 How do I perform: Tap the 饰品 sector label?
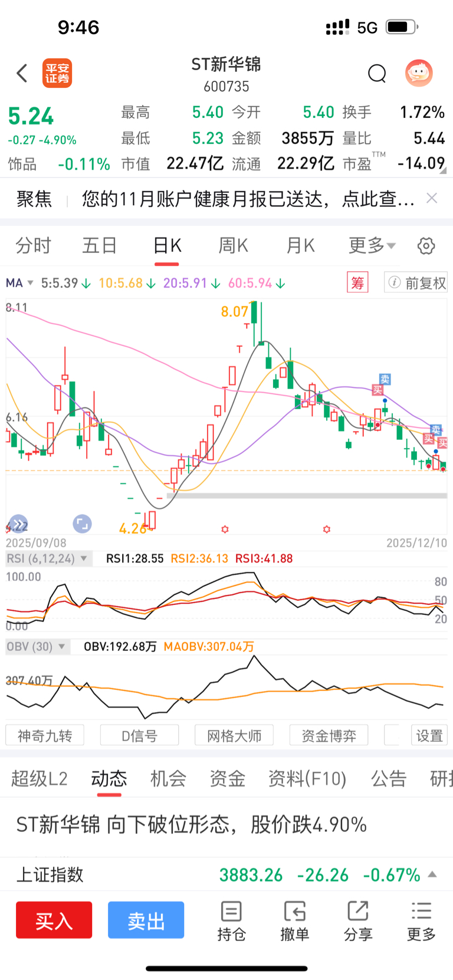(22, 164)
